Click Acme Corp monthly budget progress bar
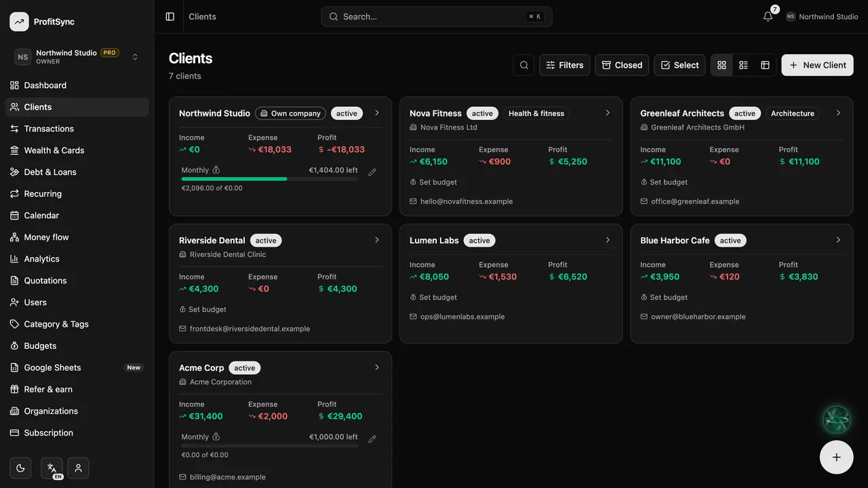868x488 pixels. click(x=269, y=446)
